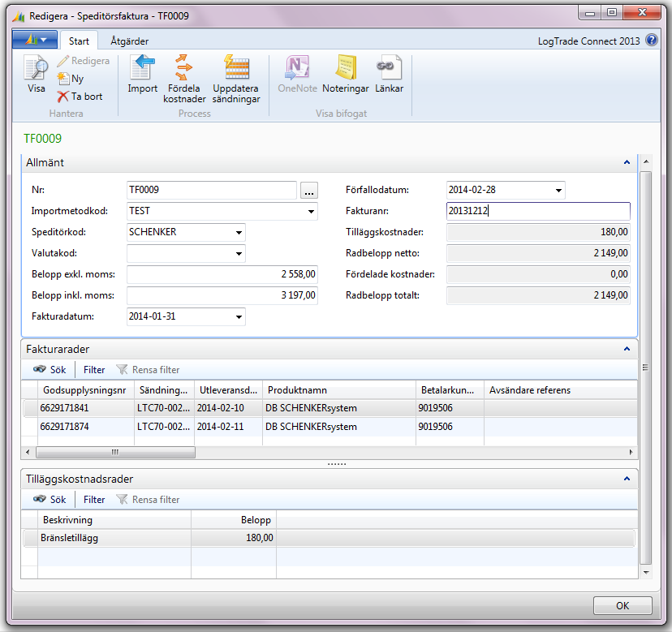Image resolution: width=672 pixels, height=632 pixels.
Task: Delete the invoice with Ta bort
Action: (80, 97)
